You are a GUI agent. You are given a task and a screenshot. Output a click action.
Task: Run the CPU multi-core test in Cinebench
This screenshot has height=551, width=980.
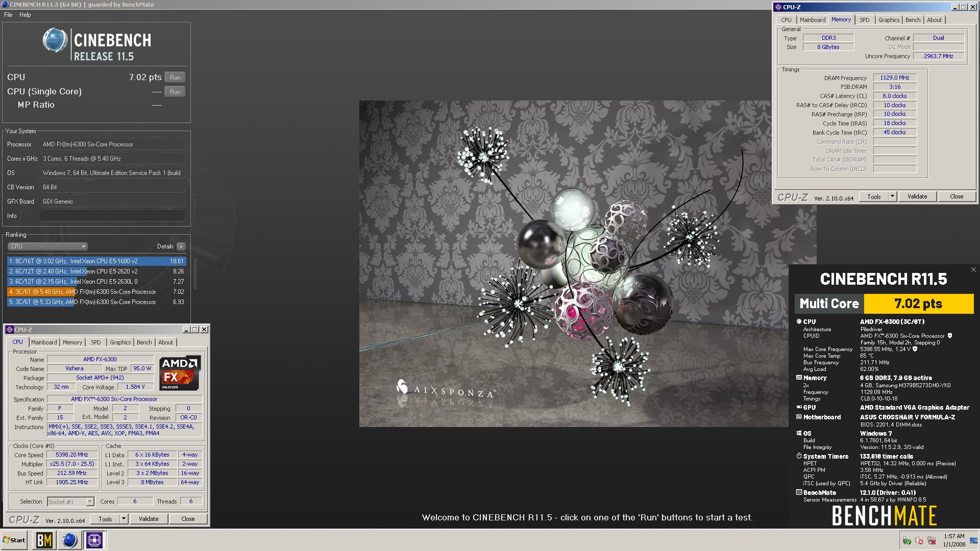(x=175, y=78)
